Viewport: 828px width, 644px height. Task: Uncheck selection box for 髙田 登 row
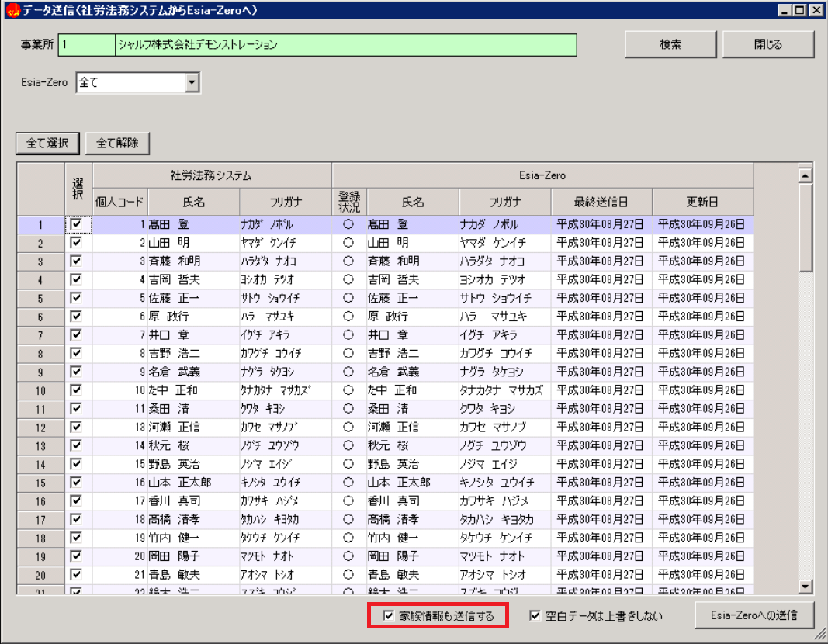[76, 224]
